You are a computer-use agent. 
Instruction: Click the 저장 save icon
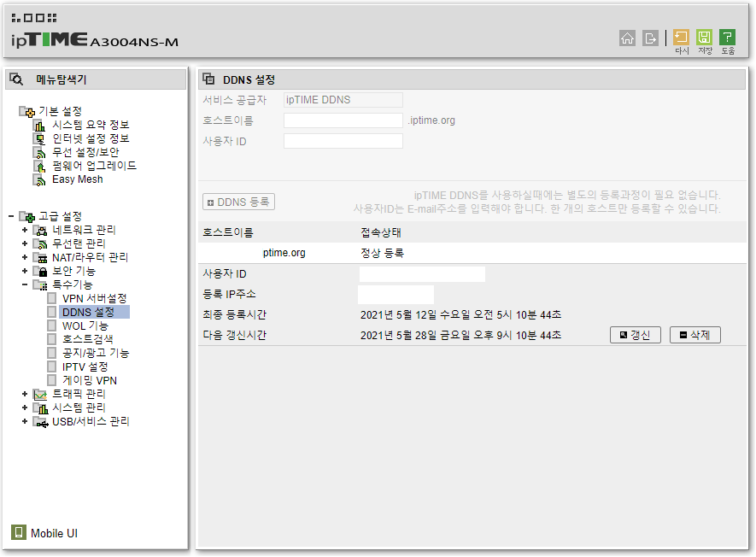704,37
